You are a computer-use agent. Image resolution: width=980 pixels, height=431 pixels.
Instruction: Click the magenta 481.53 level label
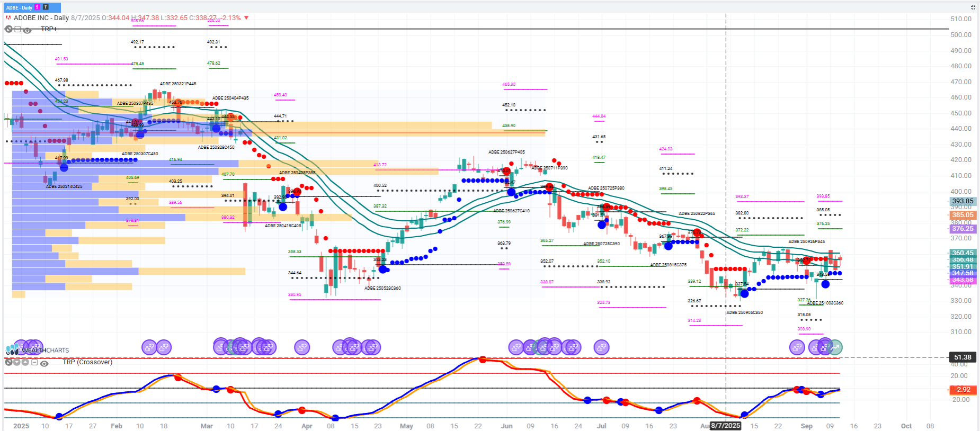click(61, 59)
